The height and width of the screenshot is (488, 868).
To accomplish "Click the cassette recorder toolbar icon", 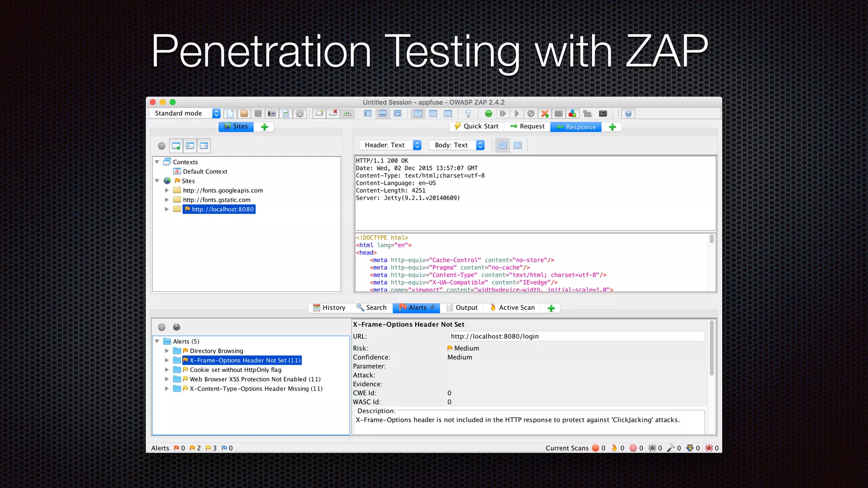I will coord(603,114).
